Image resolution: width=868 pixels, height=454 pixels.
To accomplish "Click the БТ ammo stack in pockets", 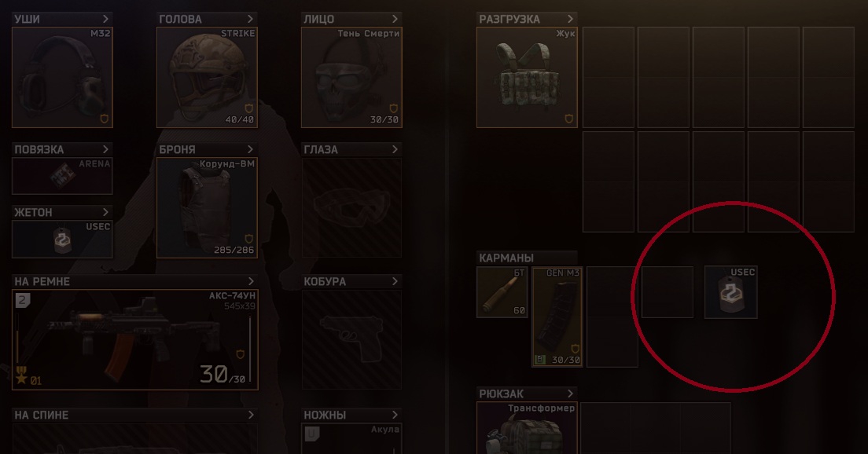I will tap(502, 292).
